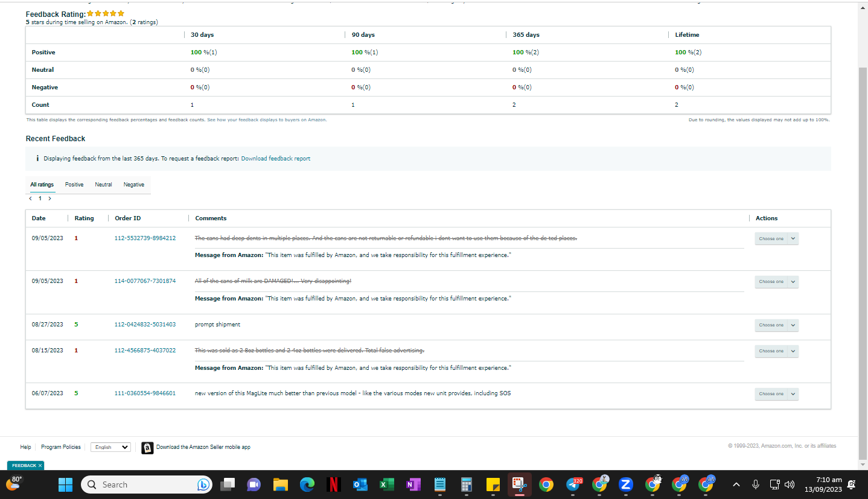
Task: Open File Explorer from the taskbar
Action: pos(280,485)
